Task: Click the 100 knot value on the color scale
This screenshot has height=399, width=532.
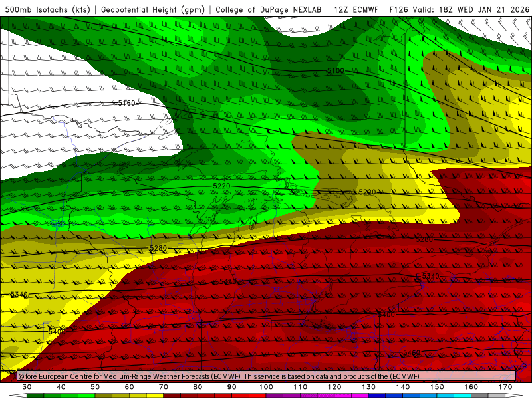Action: tap(267, 387)
